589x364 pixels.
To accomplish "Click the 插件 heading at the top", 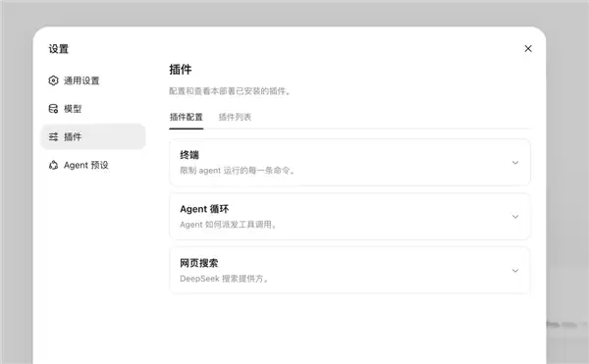I will tap(181, 70).
